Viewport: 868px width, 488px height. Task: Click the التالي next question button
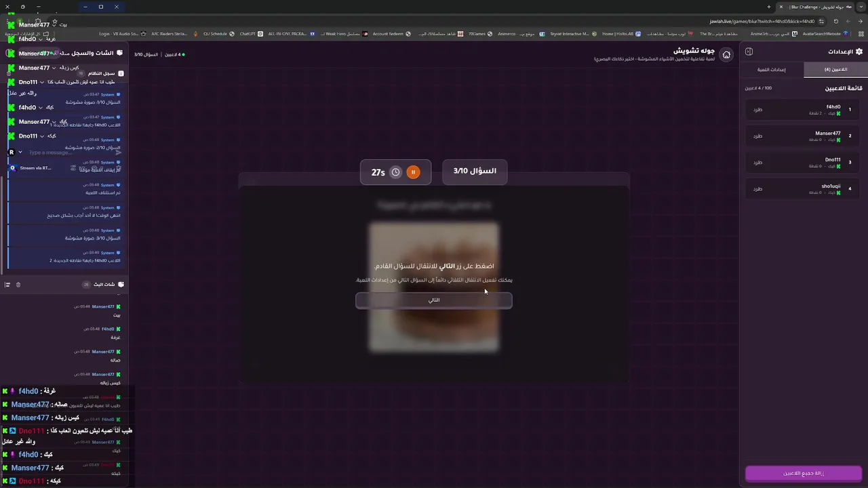pos(434,300)
